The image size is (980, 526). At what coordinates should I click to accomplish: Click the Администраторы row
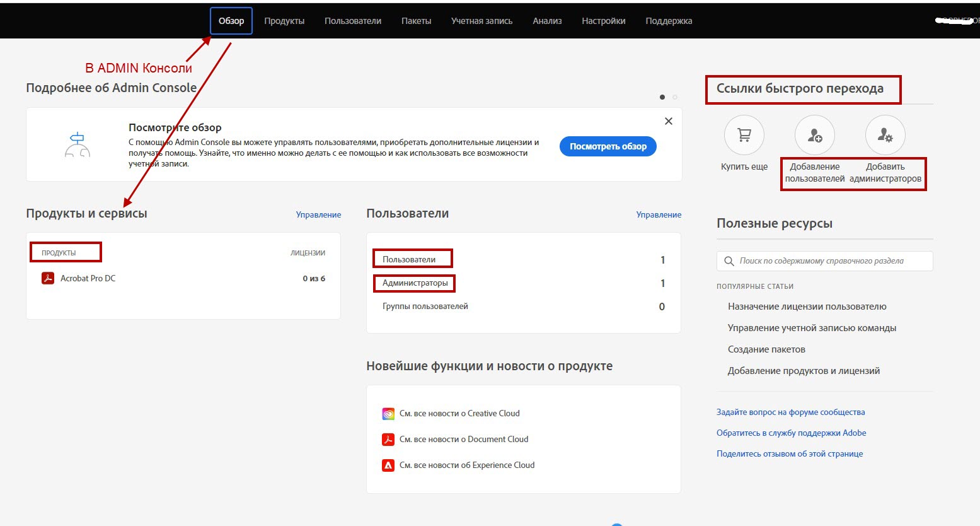524,283
